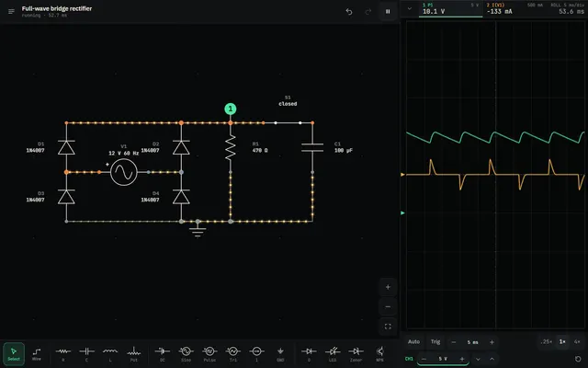
Task: Open the hamburger menu beside the circuit title
Action: [11, 12]
